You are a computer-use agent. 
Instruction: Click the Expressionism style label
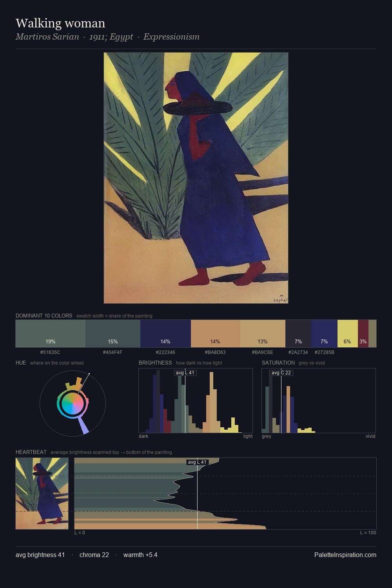click(171, 37)
